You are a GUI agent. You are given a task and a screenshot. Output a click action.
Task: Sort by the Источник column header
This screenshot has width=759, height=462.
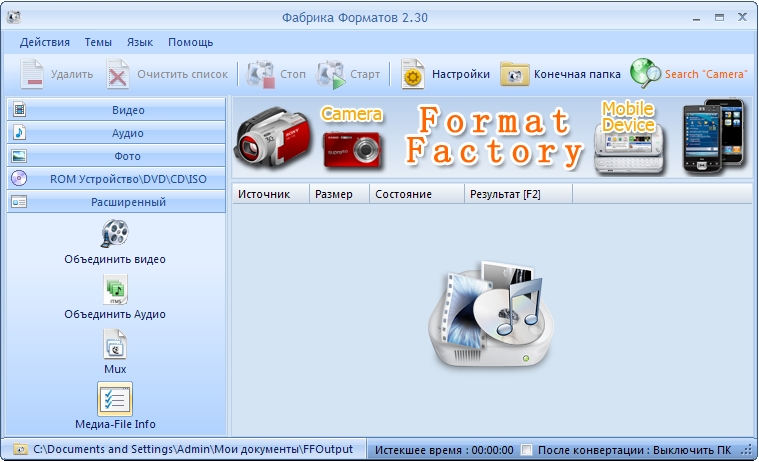coord(264,194)
